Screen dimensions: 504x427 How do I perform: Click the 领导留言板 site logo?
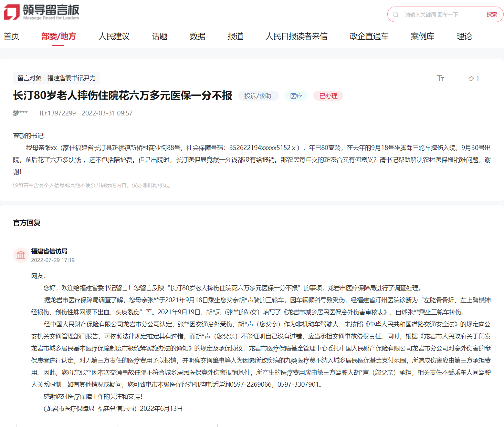coord(42,12)
